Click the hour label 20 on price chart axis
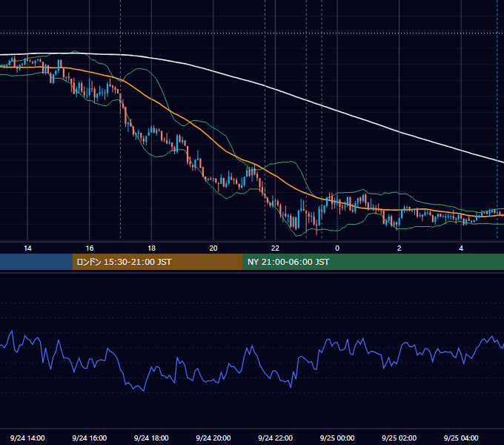 pyautogui.click(x=213, y=248)
